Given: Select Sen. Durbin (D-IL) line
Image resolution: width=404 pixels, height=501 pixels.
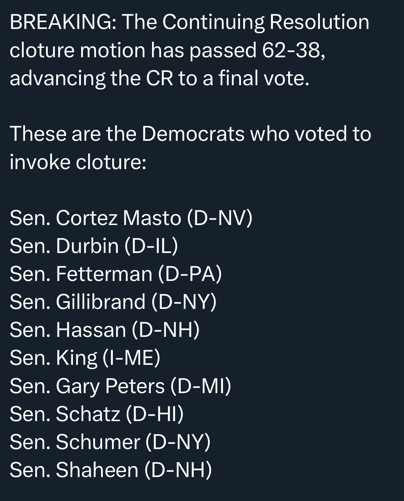Looking at the screenshot, I should pyautogui.click(x=94, y=246).
